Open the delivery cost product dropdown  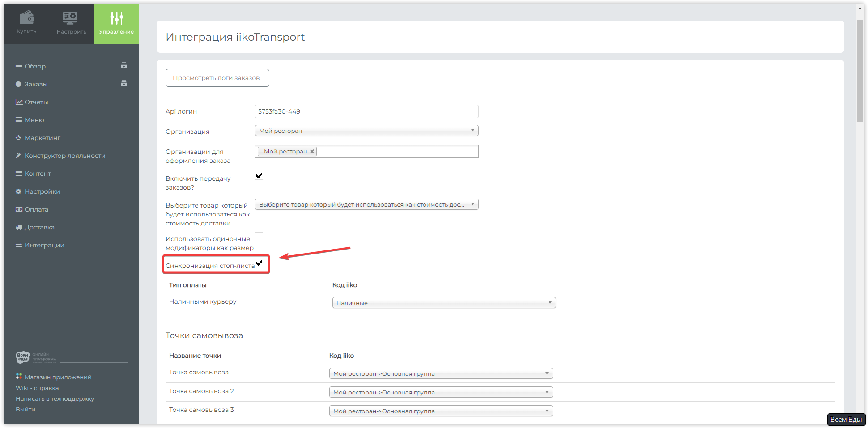coord(366,204)
